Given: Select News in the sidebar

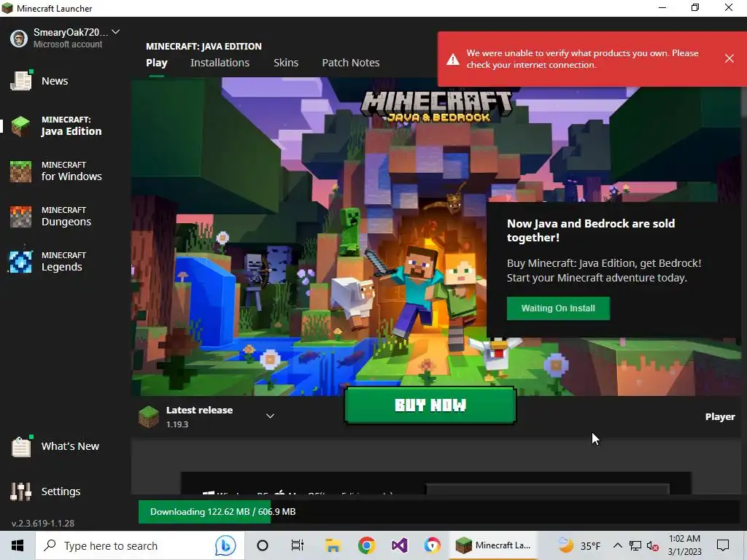Looking at the screenshot, I should (55, 81).
